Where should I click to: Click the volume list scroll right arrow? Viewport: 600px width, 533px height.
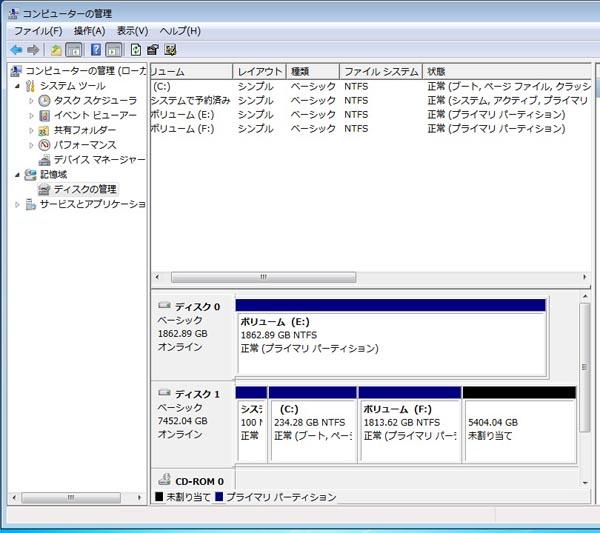pos(585,277)
